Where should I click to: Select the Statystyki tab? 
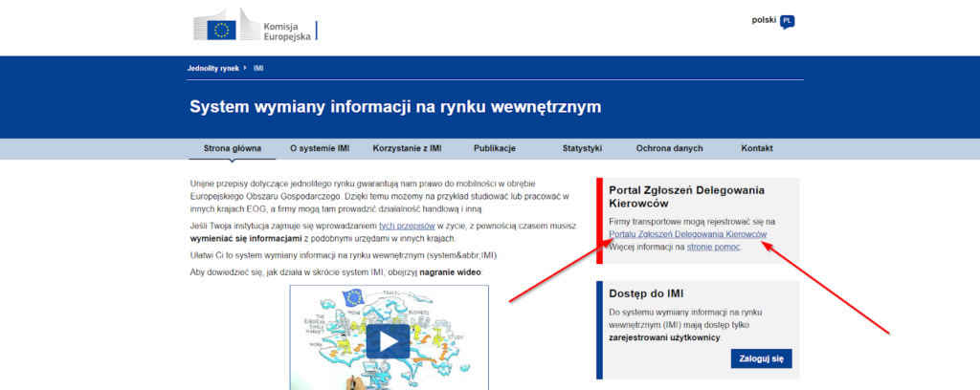[x=582, y=148]
